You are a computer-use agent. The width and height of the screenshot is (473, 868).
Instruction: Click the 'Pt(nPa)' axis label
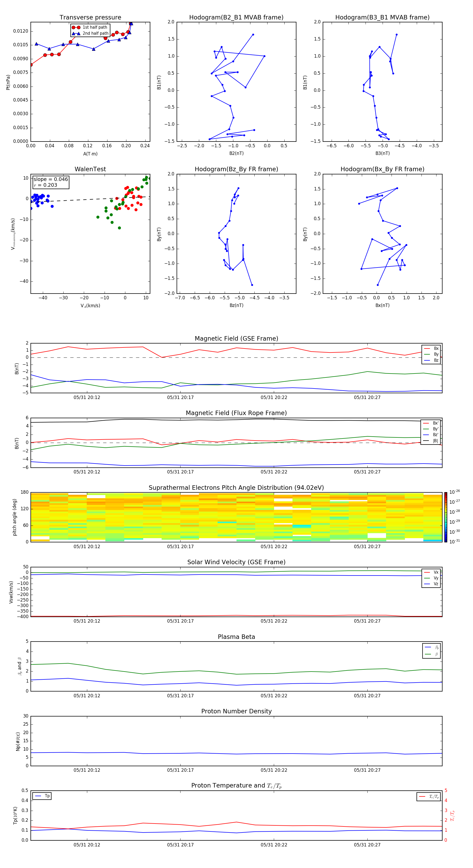8,82
